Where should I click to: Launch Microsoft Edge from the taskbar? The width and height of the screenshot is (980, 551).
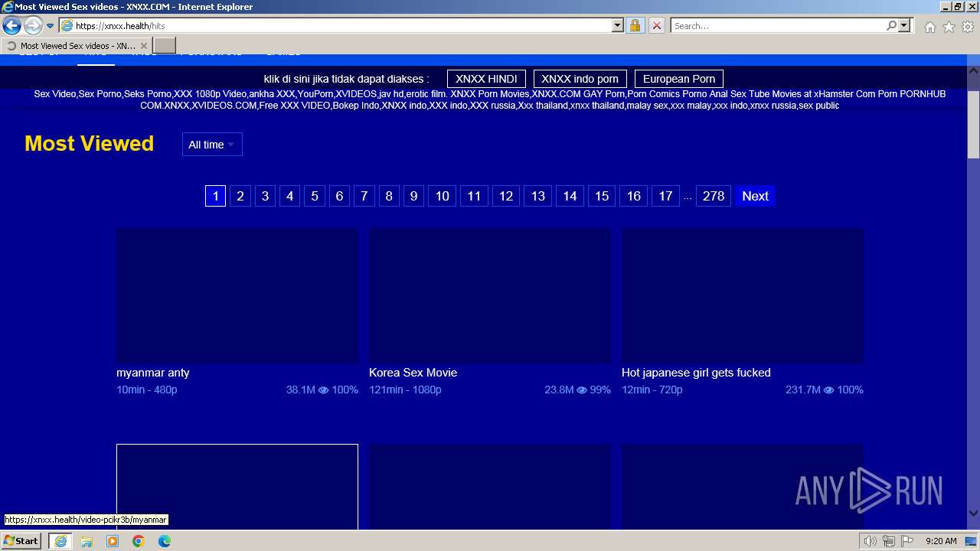(165, 541)
